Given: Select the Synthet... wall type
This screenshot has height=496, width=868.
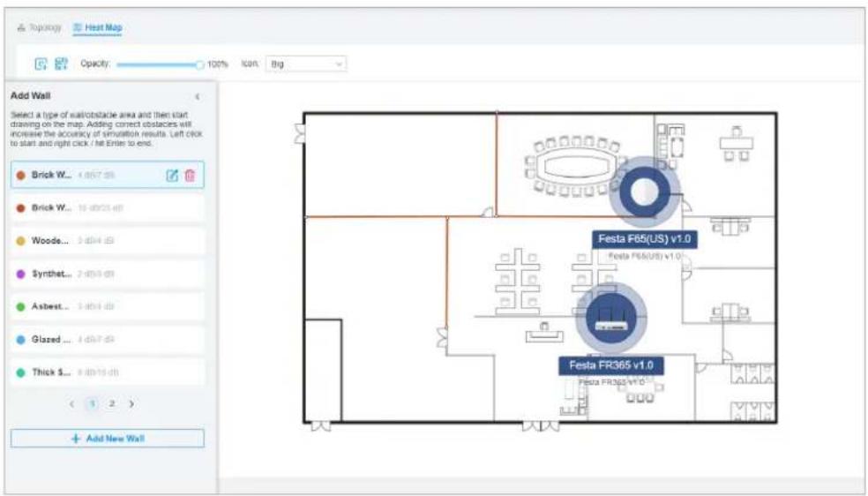Looking at the screenshot, I should click(x=108, y=274).
